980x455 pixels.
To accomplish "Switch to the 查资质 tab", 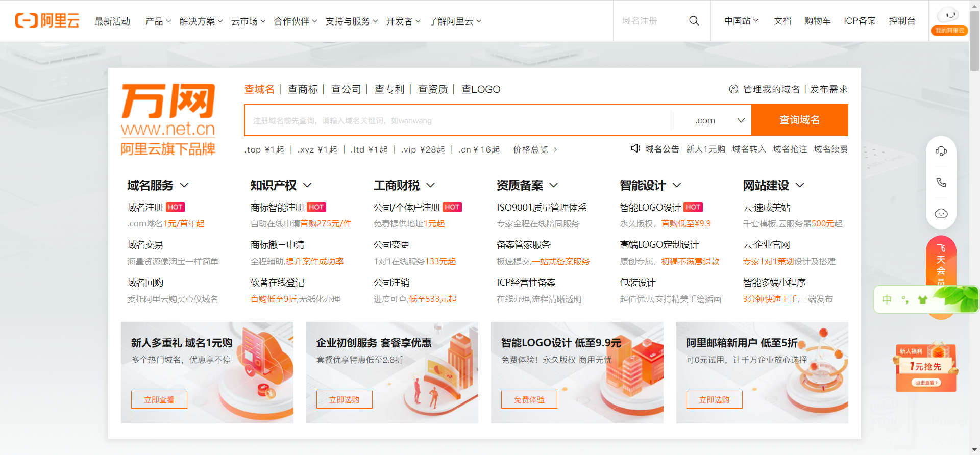I will click(x=433, y=89).
